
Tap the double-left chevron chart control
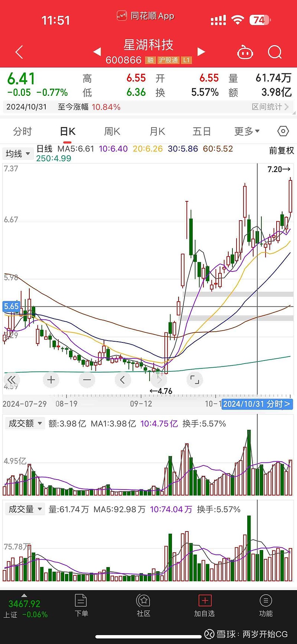pyautogui.click(x=12, y=380)
